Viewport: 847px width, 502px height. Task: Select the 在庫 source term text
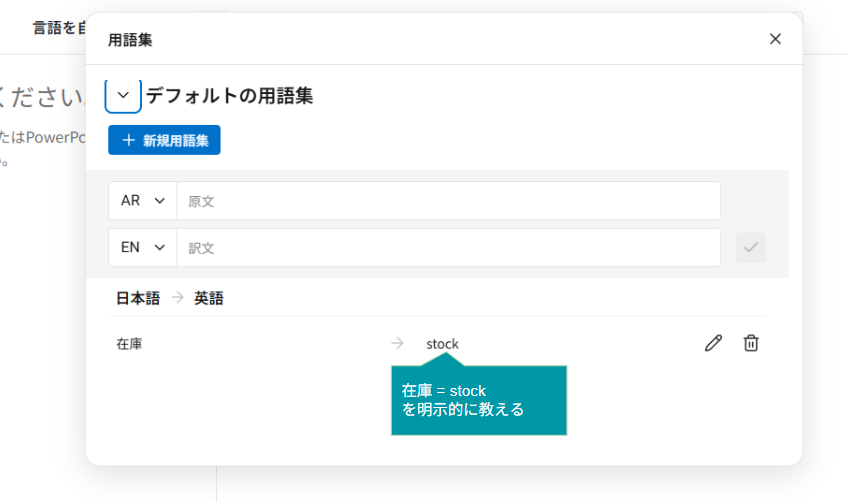(130, 344)
